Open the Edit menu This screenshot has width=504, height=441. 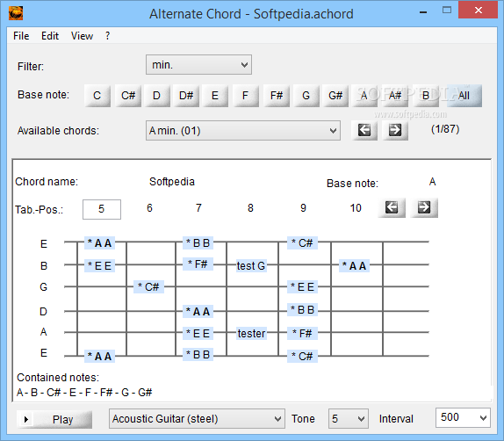click(x=50, y=36)
